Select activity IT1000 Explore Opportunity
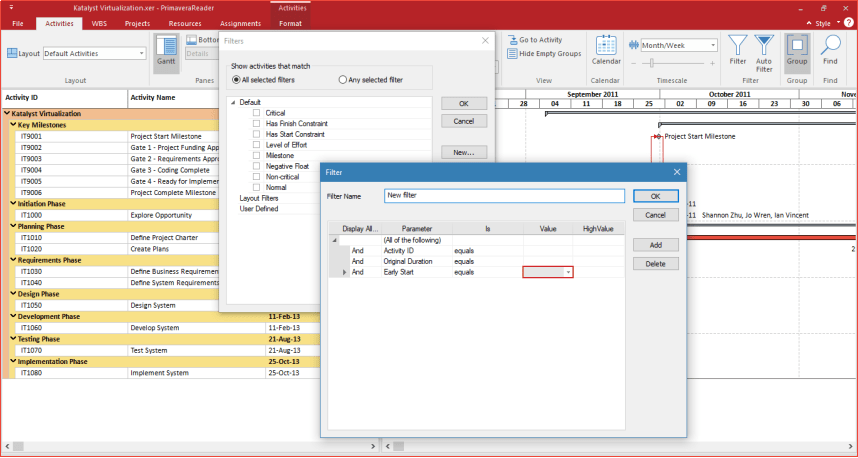The height and width of the screenshot is (458, 858). tap(117, 215)
